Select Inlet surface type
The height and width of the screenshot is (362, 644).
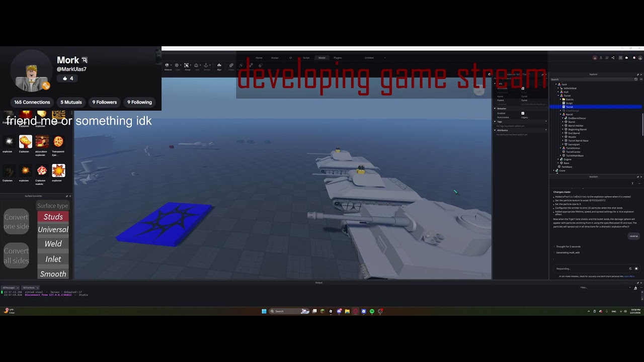point(53,259)
